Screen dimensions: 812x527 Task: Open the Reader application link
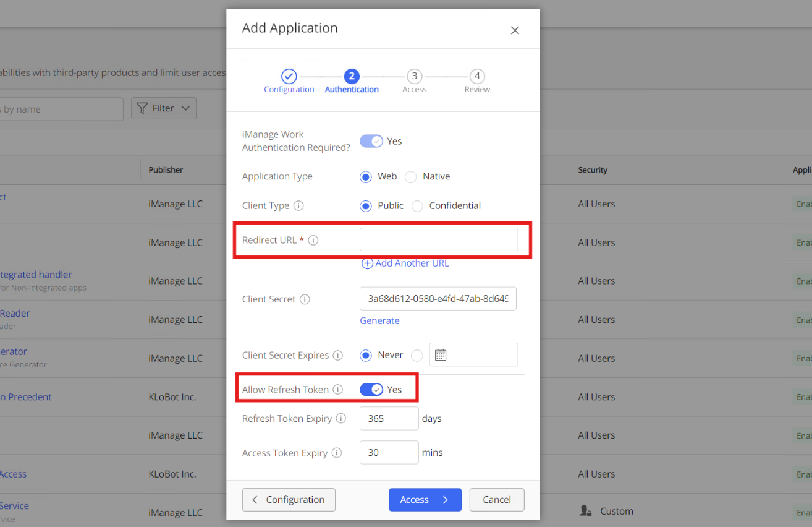(x=15, y=314)
